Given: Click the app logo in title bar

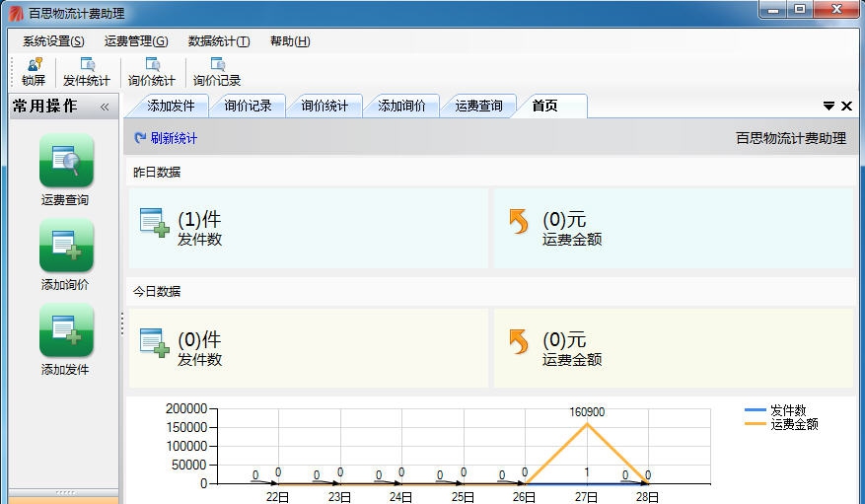Looking at the screenshot, I should [x=16, y=13].
